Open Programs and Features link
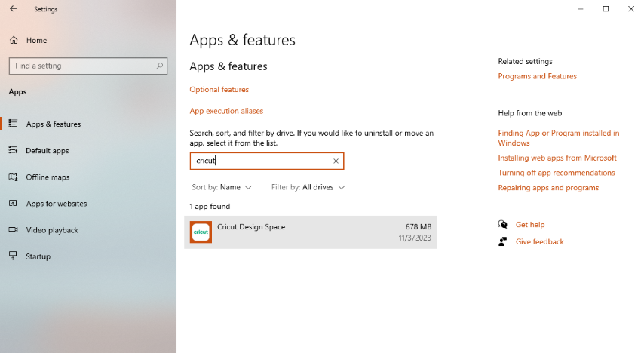 [x=537, y=76]
